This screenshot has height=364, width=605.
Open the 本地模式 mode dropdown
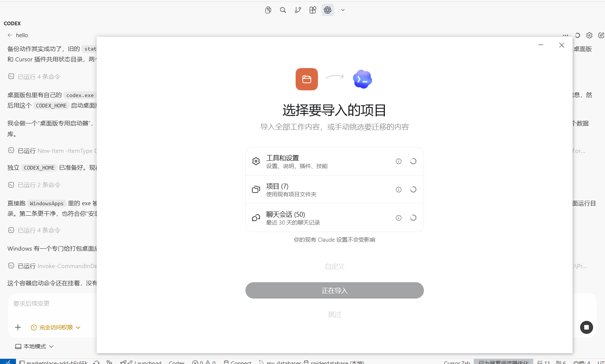coord(34,347)
